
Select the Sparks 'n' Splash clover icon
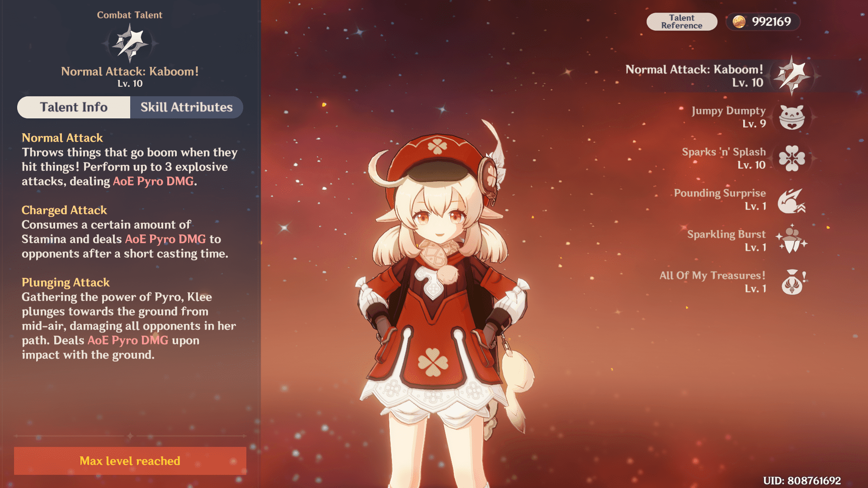(792, 158)
